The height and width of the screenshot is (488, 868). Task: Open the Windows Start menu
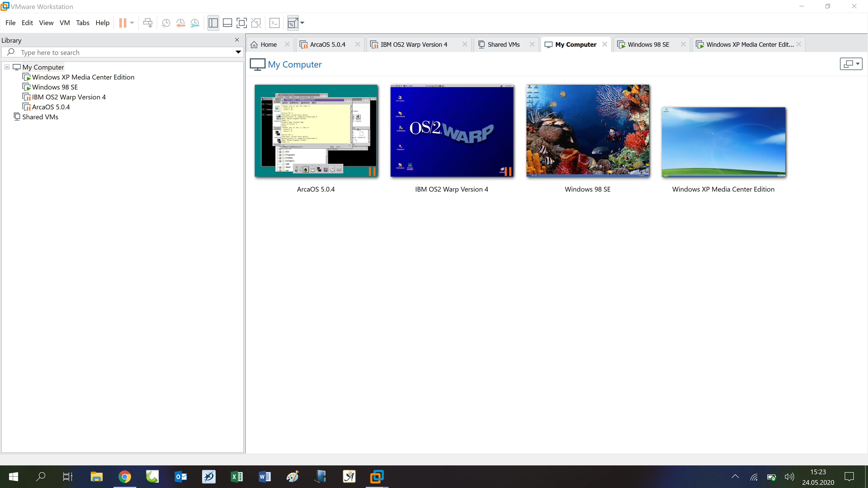[14, 476]
